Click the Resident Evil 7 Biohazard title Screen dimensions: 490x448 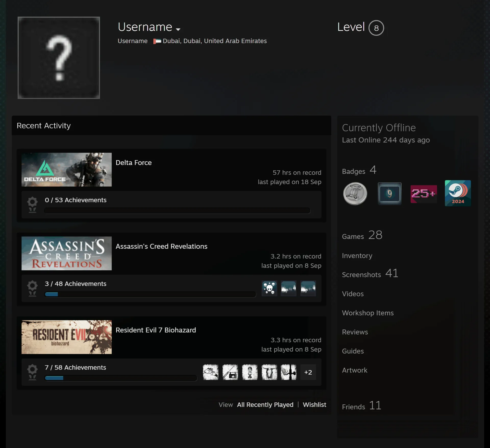click(x=156, y=330)
